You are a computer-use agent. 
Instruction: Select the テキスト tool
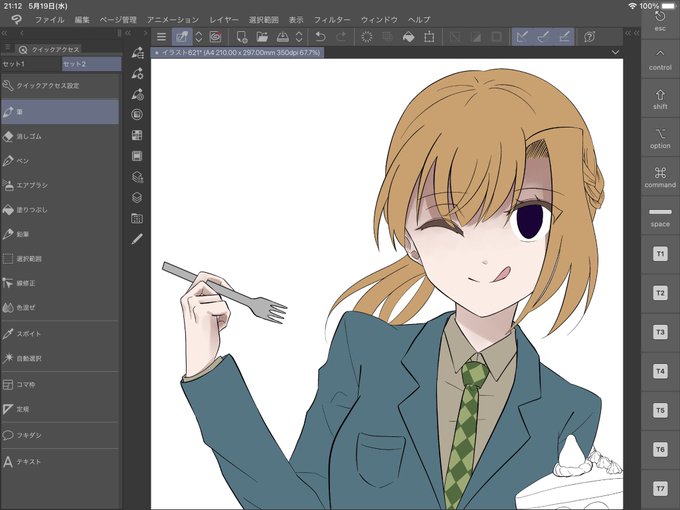pos(60,462)
